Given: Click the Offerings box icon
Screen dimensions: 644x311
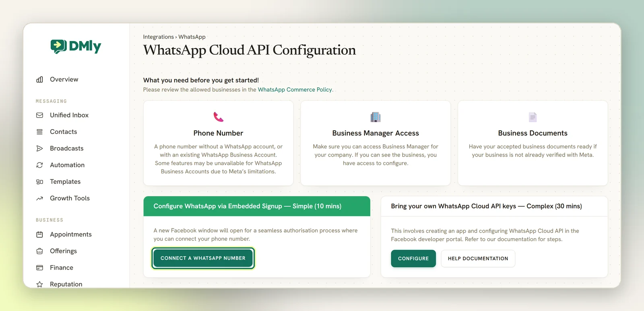Looking at the screenshot, I should 39,251.
